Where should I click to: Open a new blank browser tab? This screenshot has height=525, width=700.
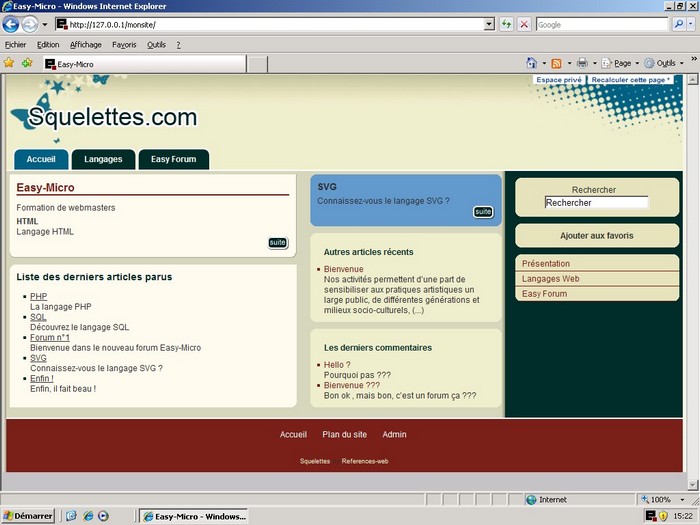[257, 64]
